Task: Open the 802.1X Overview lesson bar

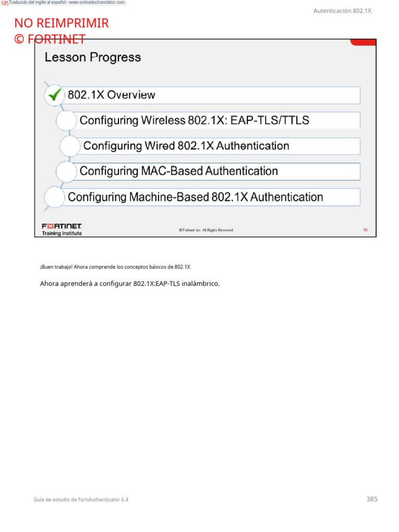Action: coord(210,96)
